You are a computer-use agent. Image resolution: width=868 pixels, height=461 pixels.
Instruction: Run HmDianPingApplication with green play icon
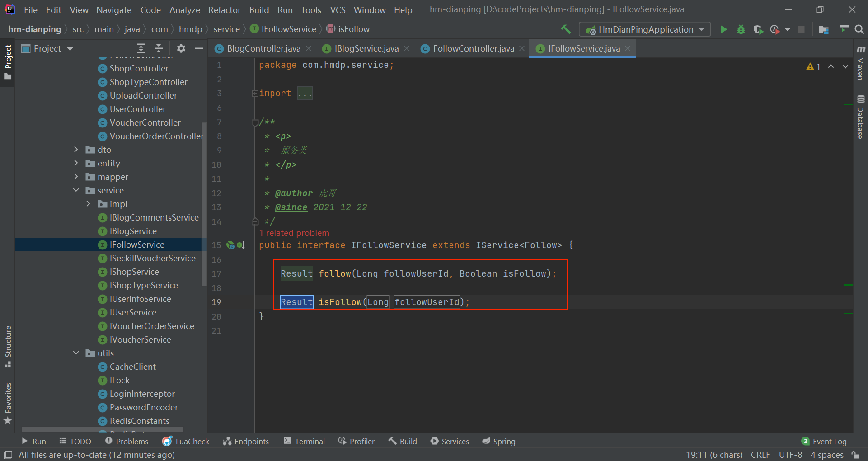pos(723,29)
